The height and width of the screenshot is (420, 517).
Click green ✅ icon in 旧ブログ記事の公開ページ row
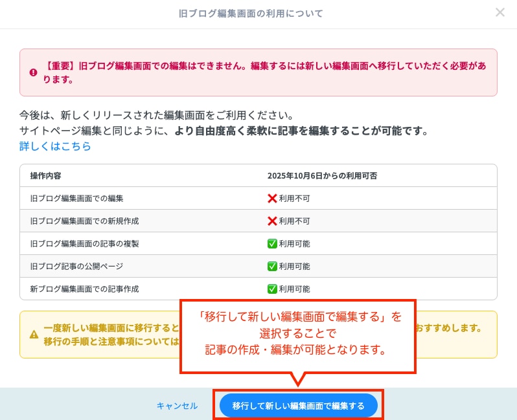coord(272,266)
